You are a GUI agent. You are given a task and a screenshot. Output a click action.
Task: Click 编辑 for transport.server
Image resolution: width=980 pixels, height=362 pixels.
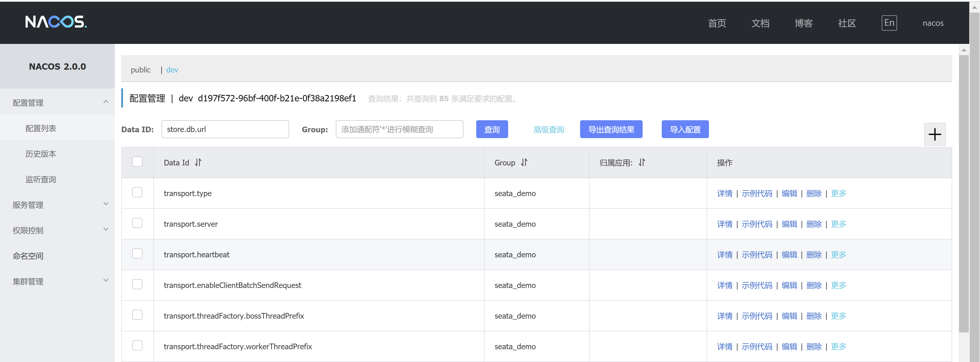point(789,224)
